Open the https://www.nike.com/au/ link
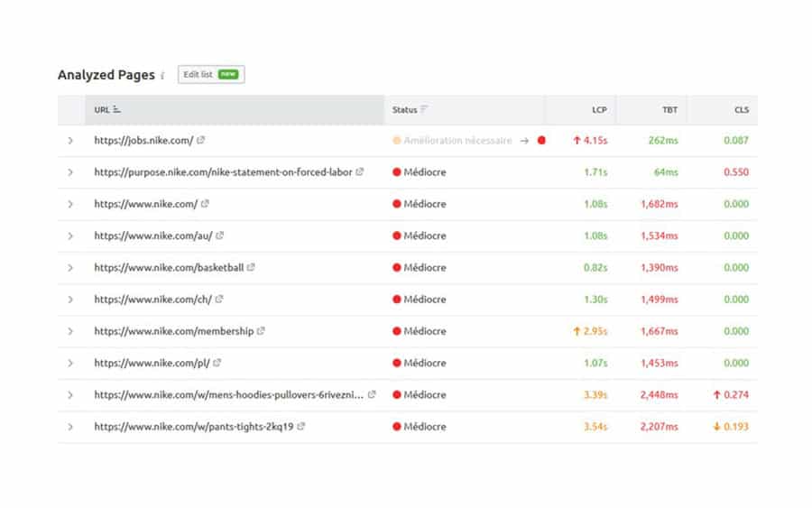The image size is (812, 508). coord(153,236)
